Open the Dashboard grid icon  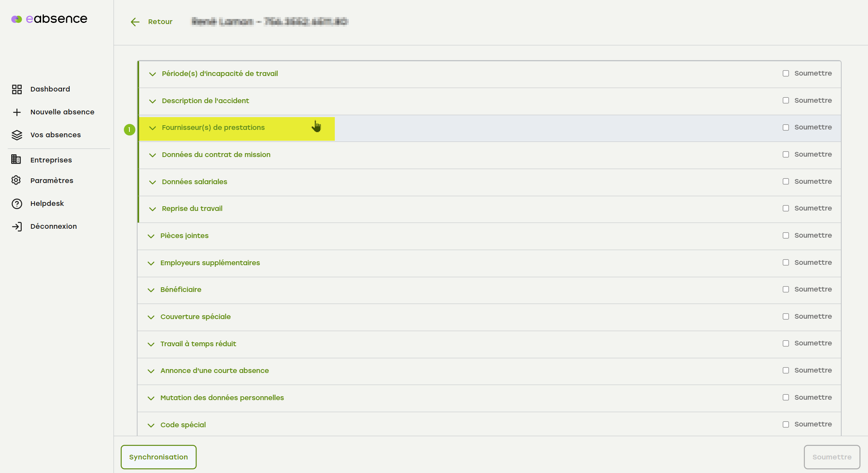17,90
